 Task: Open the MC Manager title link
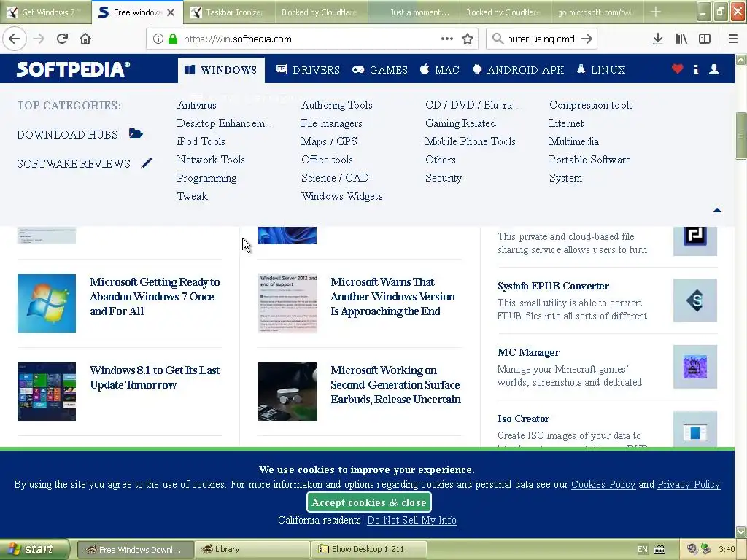point(528,352)
